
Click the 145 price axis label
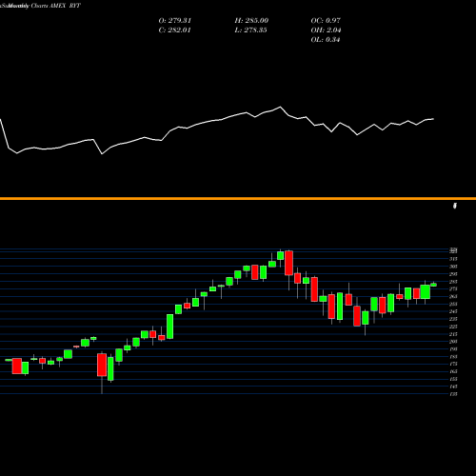pyautogui.click(x=453, y=387)
